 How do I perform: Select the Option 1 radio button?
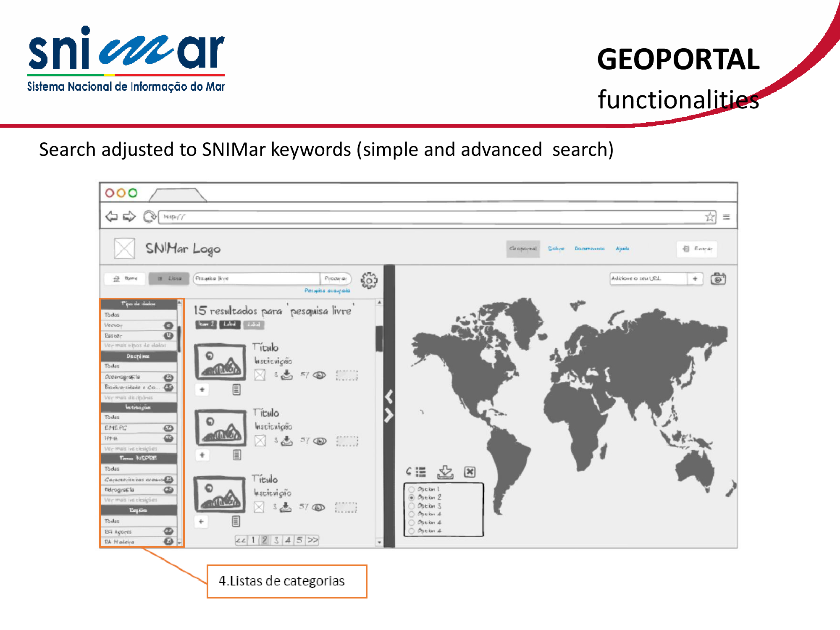pyautogui.click(x=412, y=489)
